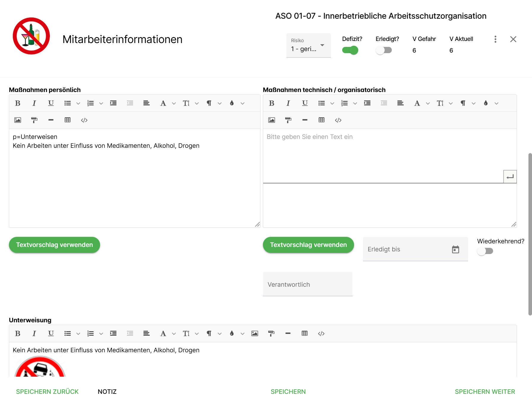
Task: Insert image in Maßnahmen persönlich editor
Action: click(18, 120)
